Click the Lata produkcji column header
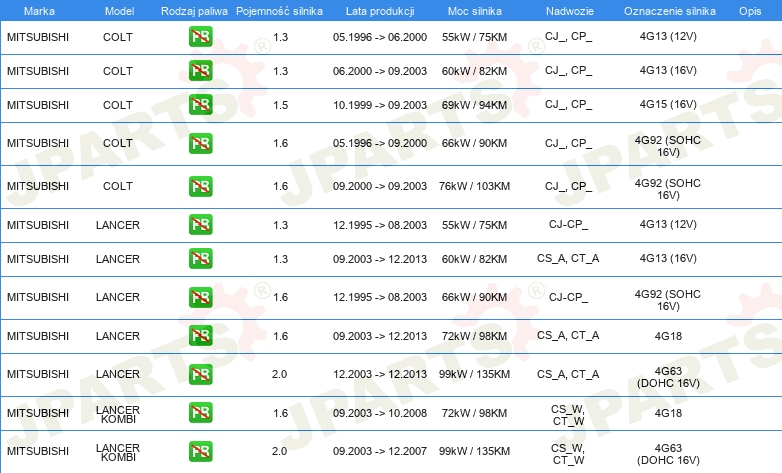 (x=380, y=11)
